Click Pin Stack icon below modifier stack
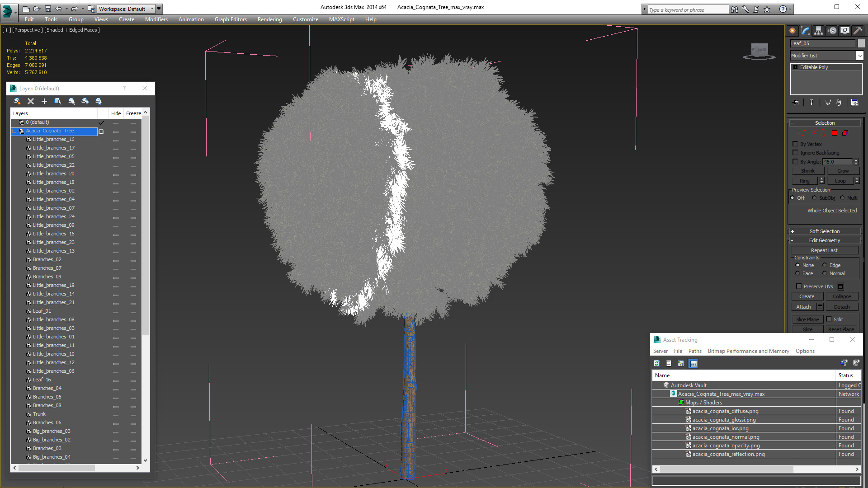868x488 pixels. 796,103
